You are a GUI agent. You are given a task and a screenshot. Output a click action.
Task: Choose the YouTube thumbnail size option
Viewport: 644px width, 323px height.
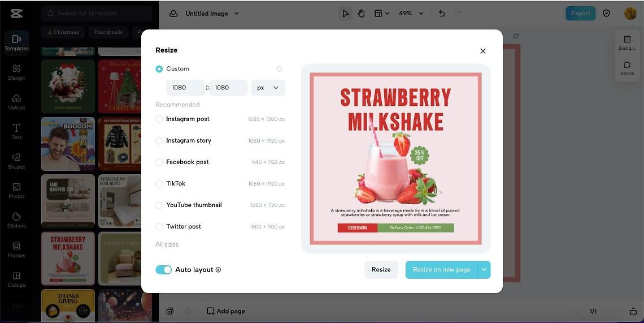pos(159,205)
